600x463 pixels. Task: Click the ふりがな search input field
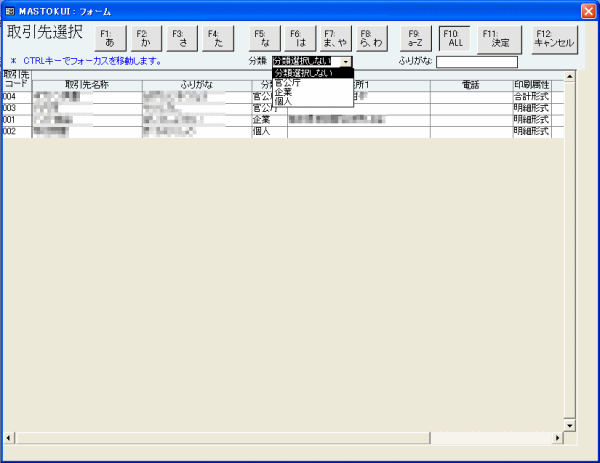476,62
